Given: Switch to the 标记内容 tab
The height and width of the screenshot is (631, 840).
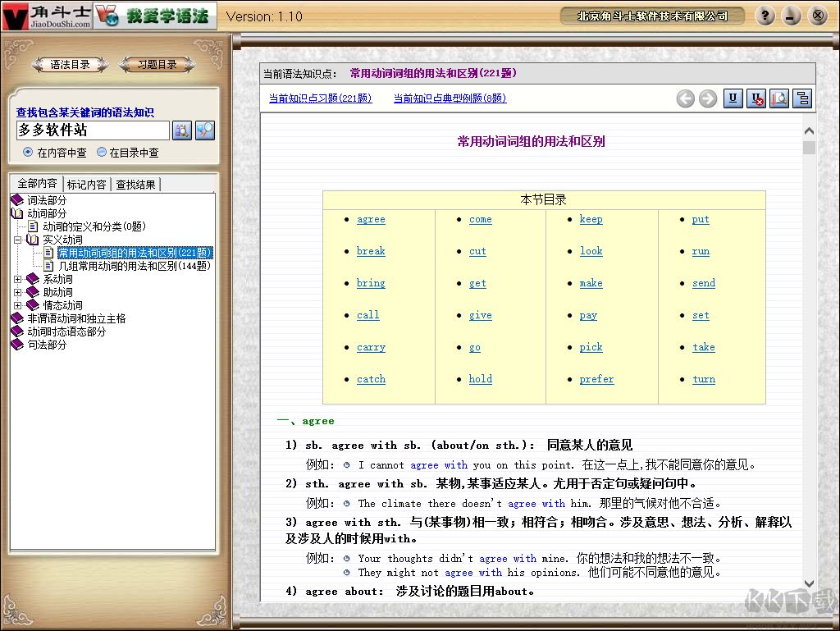Looking at the screenshot, I should click(x=87, y=184).
